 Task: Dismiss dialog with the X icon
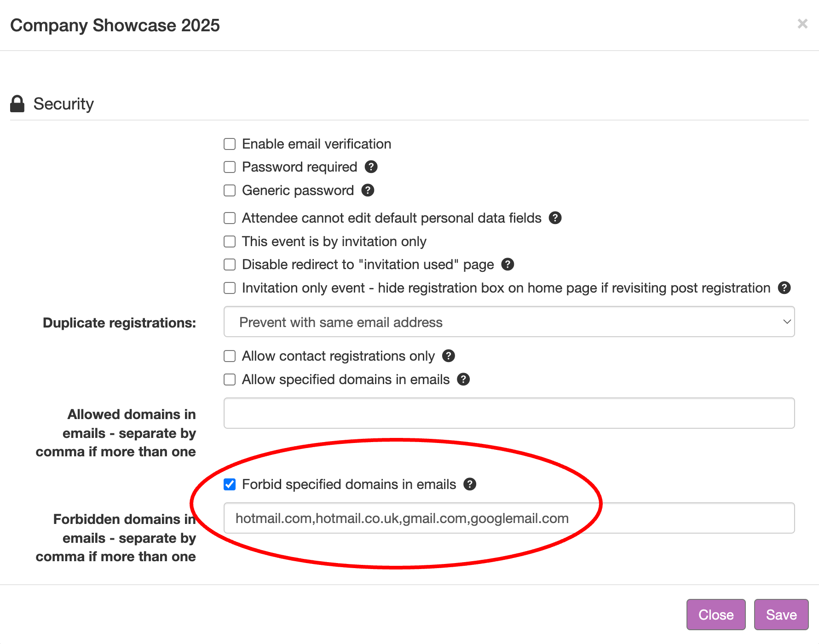coord(802,24)
